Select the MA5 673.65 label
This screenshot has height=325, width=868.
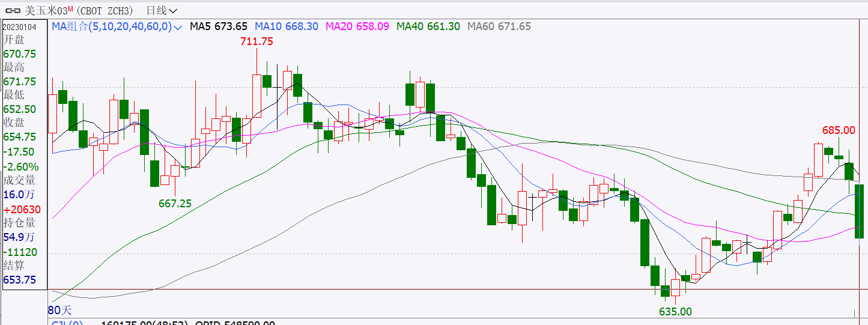pos(219,26)
